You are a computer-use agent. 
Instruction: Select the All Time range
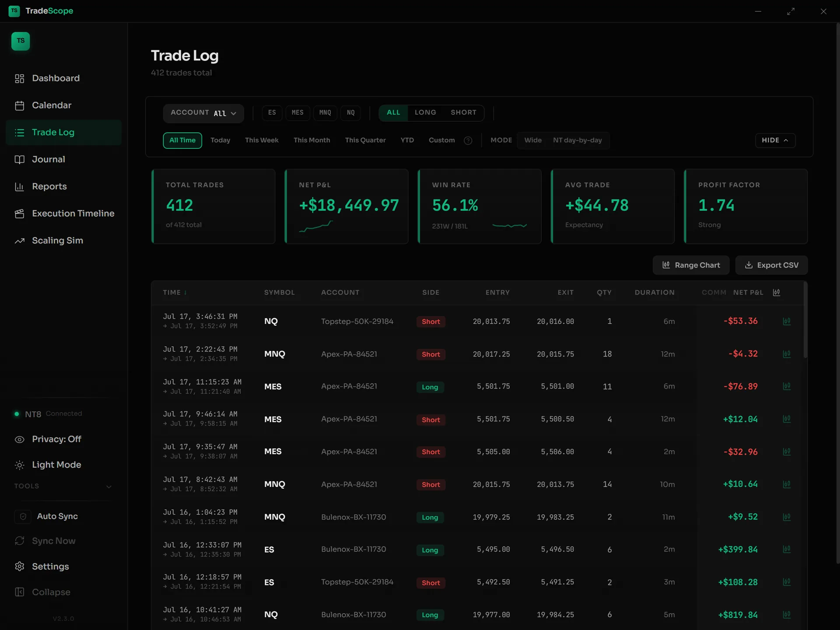(182, 140)
